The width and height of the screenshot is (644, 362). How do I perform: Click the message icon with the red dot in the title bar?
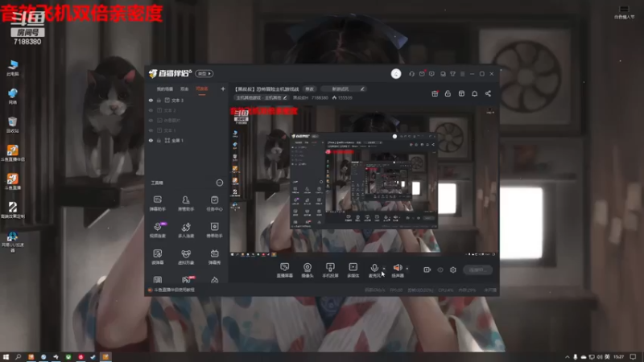(422, 74)
